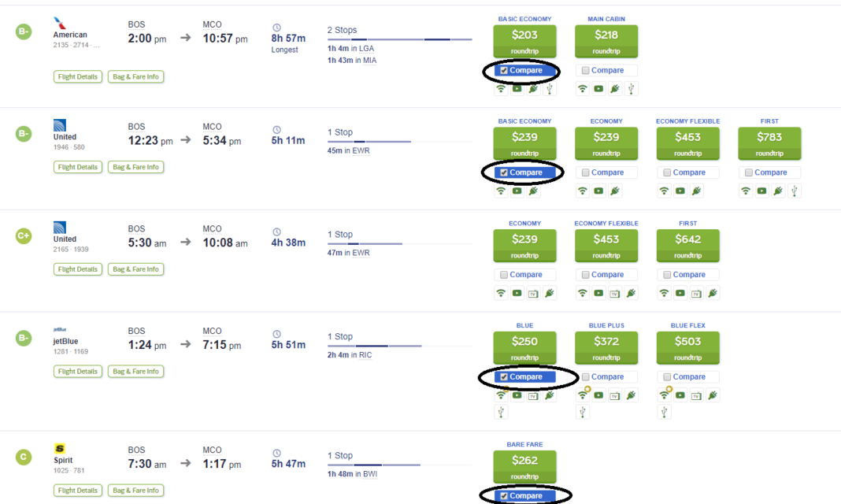Image resolution: width=841 pixels, height=504 pixels.
Task: Click the USB icon under United's First class fare
Action: coord(795,191)
